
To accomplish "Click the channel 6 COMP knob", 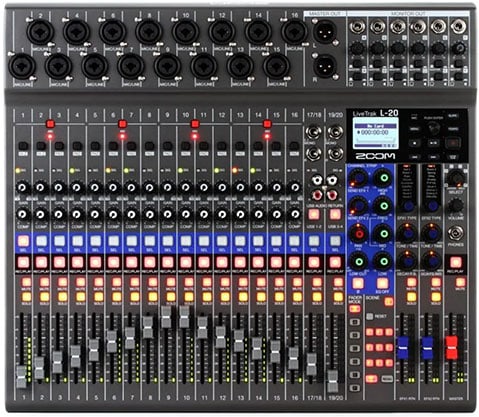I will [x=113, y=214].
